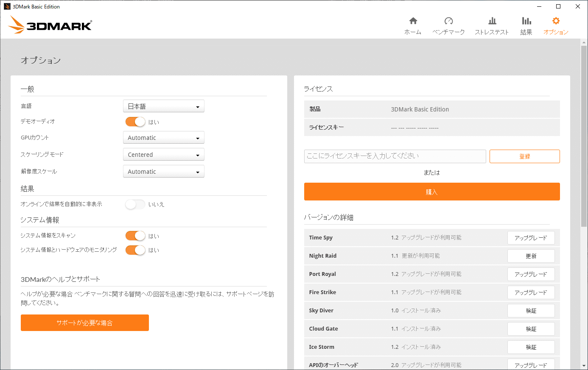588x370 pixels.
Task: Click the または text below license field
Action: tap(432, 172)
